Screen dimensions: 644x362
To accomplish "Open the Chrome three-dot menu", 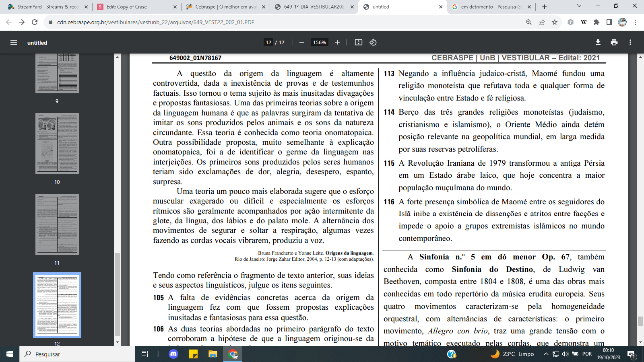I will tap(635, 22).
